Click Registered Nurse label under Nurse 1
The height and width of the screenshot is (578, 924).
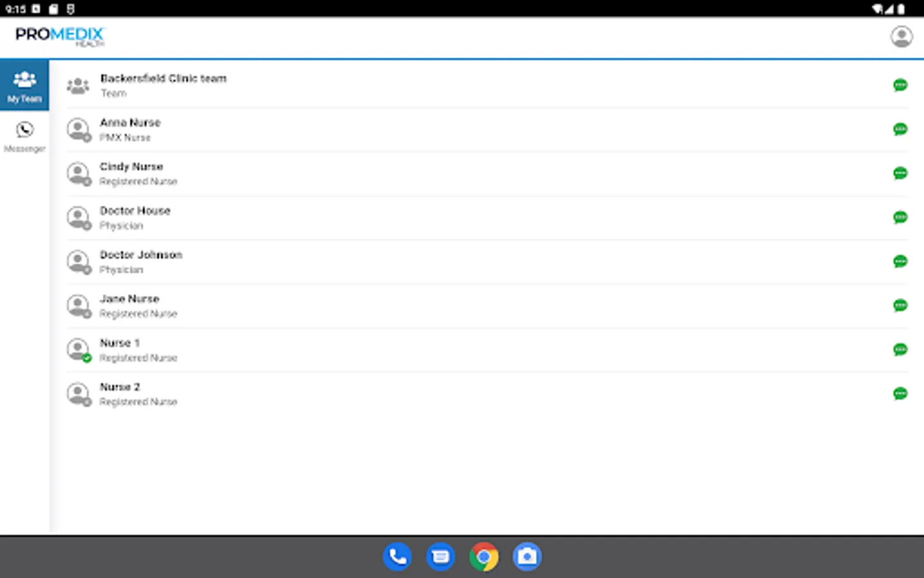click(x=139, y=358)
